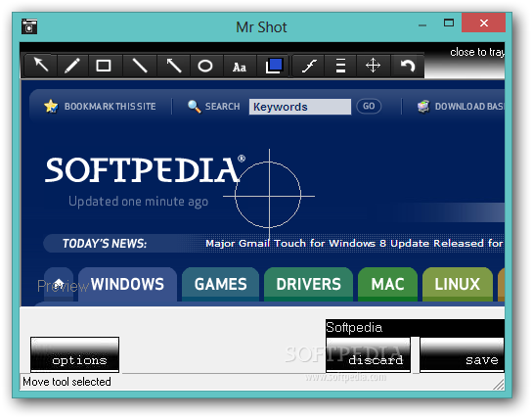Screen dimensions: 532x418
Task: Select the move crosshair tool
Action: (373, 66)
